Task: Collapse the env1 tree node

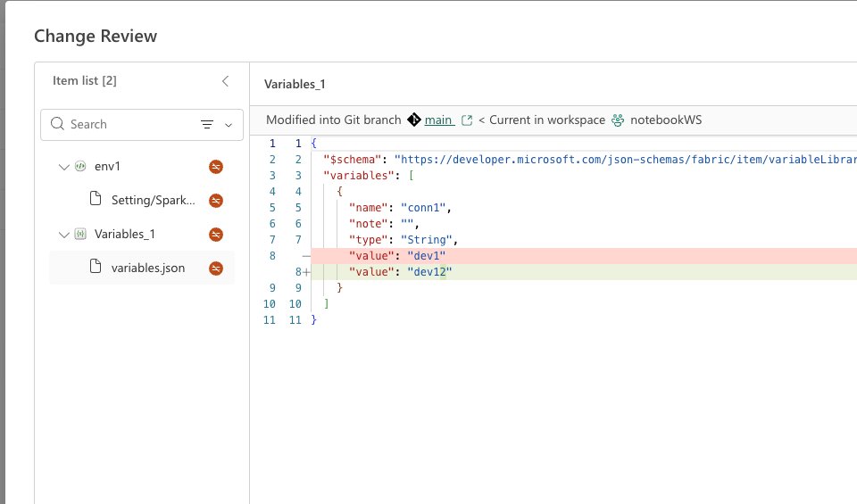Action: tap(64, 167)
